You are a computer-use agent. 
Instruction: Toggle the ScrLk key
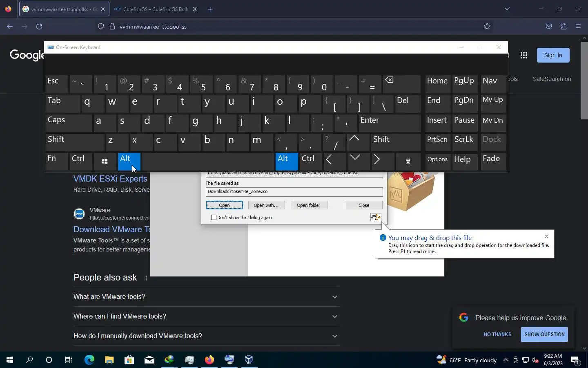tap(465, 142)
